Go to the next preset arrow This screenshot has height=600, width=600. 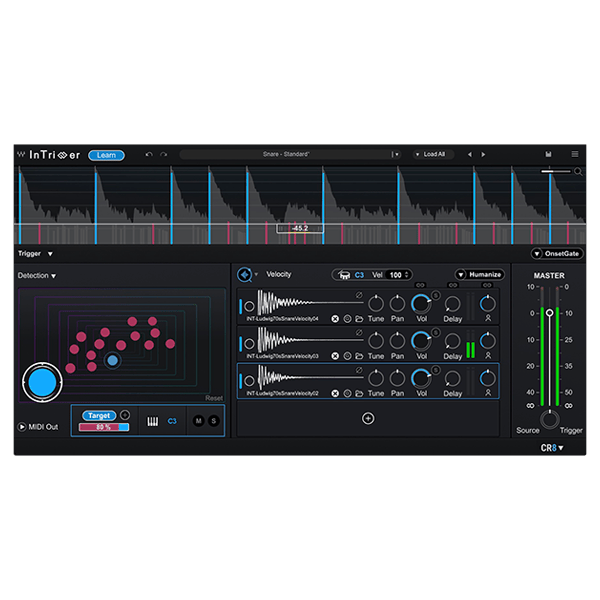click(x=483, y=155)
